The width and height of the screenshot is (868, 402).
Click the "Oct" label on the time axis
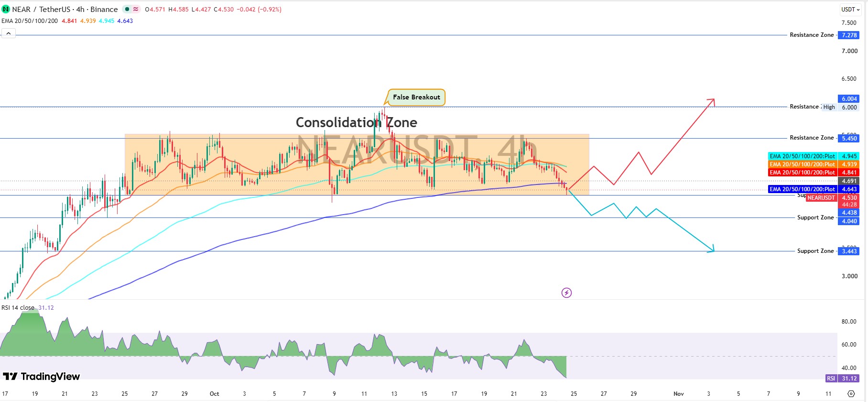point(215,394)
